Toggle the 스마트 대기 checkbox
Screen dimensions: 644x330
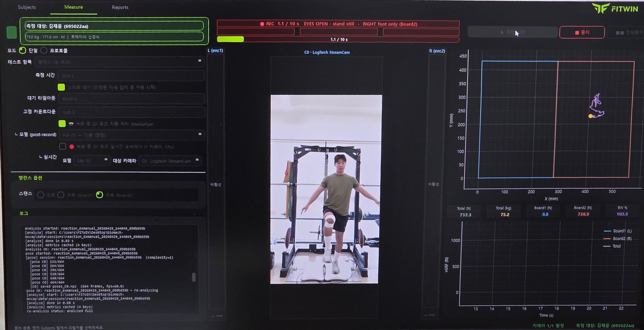coord(61,87)
